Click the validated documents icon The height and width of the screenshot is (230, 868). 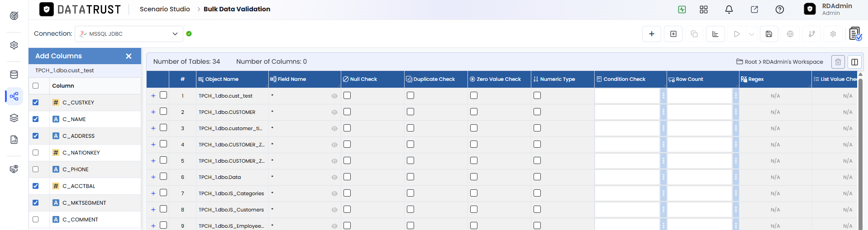click(855, 34)
